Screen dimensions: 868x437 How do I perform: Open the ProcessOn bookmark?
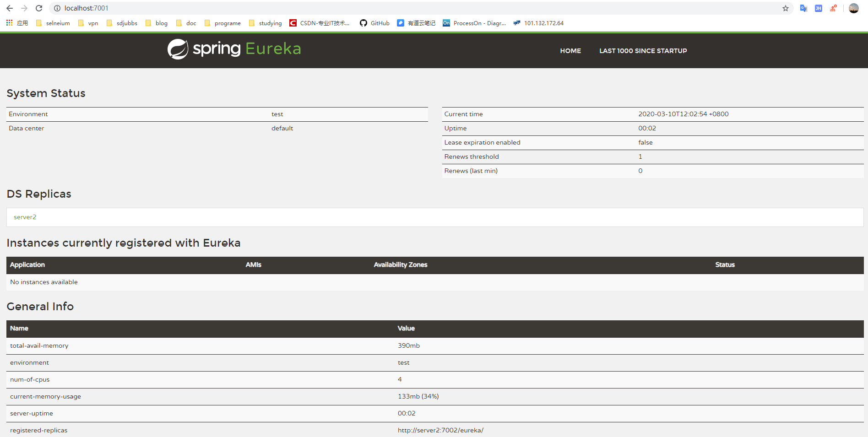474,23
